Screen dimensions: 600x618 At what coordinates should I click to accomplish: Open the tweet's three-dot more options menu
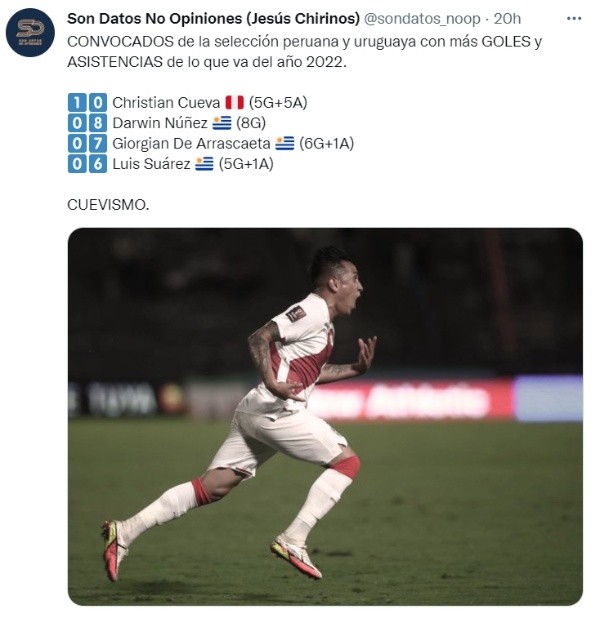(x=574, y=19)
